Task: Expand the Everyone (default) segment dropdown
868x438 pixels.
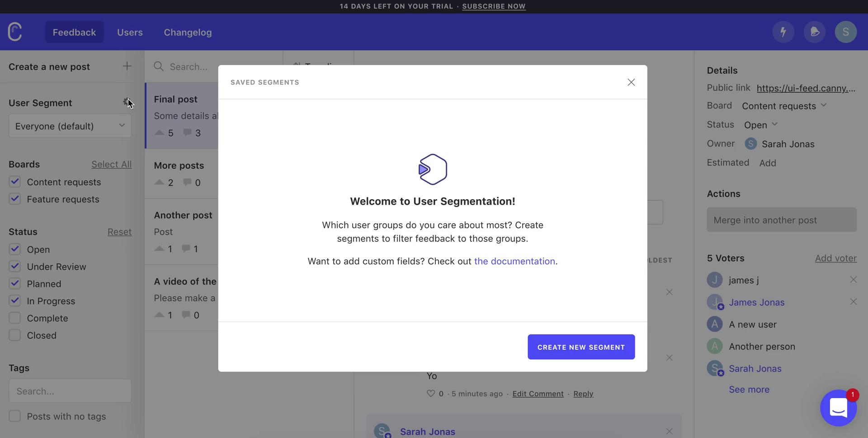Action: (70, 126)
